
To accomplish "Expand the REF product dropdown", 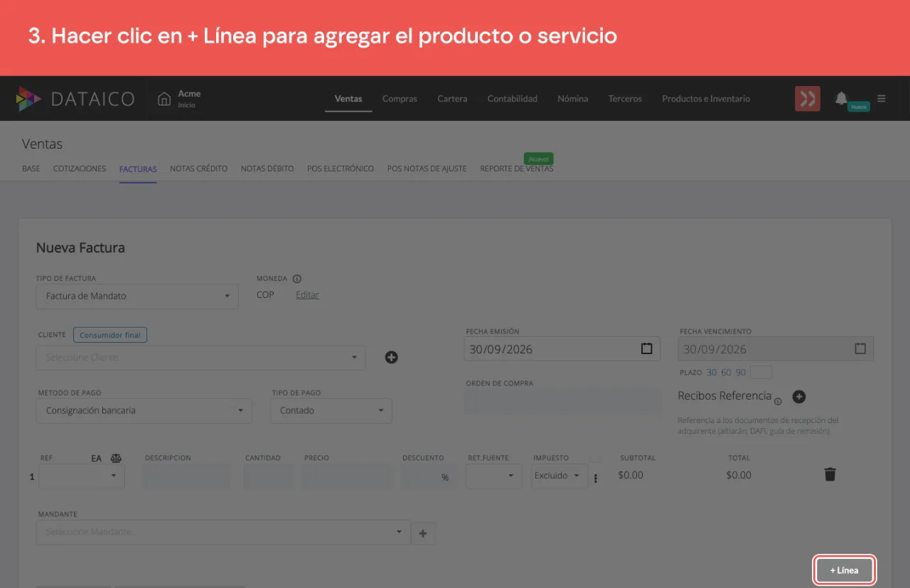I will [x=82, y=476].
